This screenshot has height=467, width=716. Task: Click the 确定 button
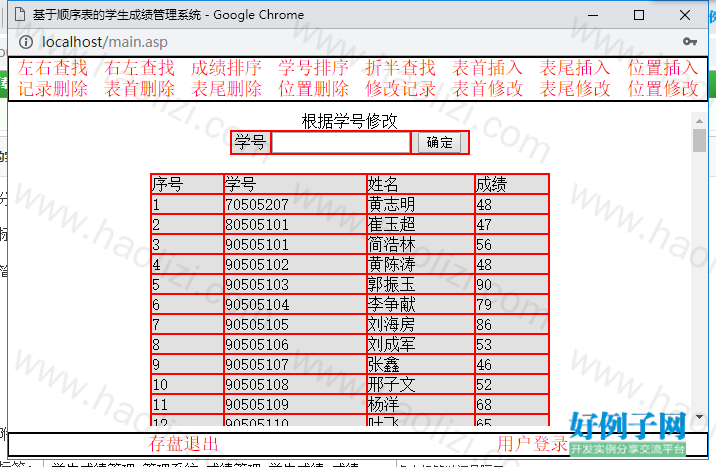[440, 143]
